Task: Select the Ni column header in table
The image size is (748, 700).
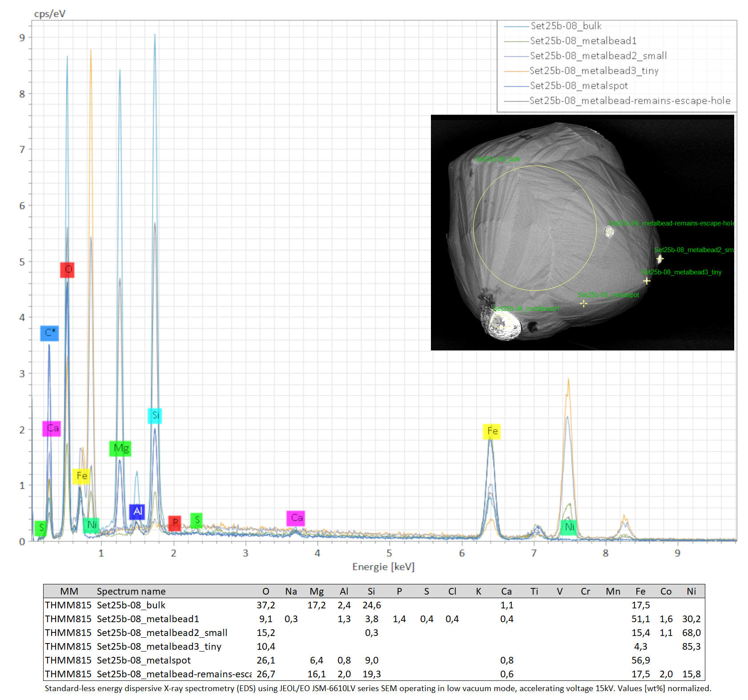Action: [x=691, y=591]
